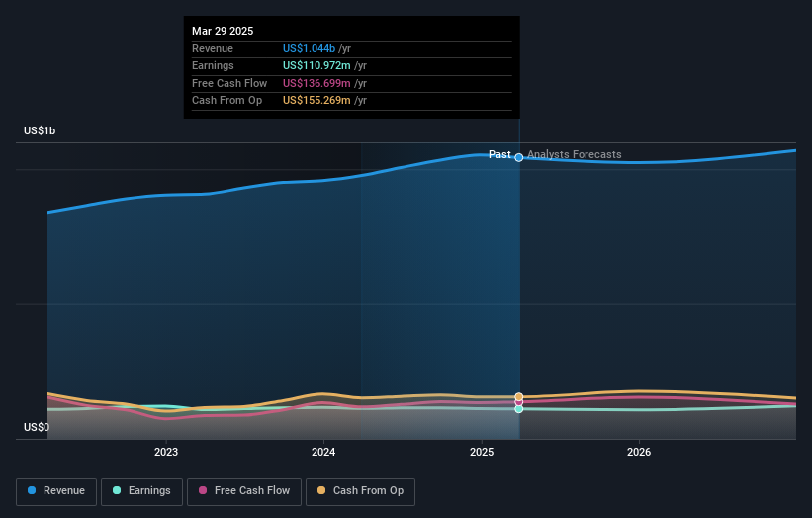Select the Earnings data point marker on chart
Screen dimensions: 812x518
pos(519,409)
